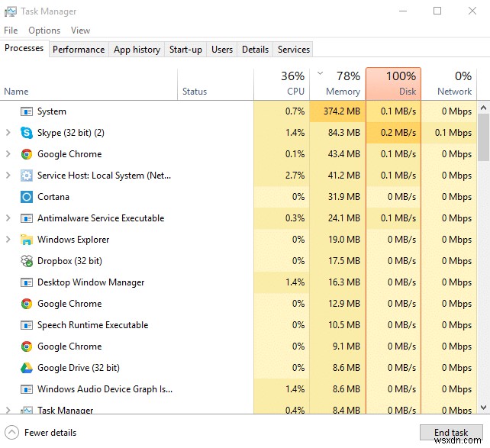Sort by the Network column header
The height and width of the screenshot is (448, 490).
449,84
